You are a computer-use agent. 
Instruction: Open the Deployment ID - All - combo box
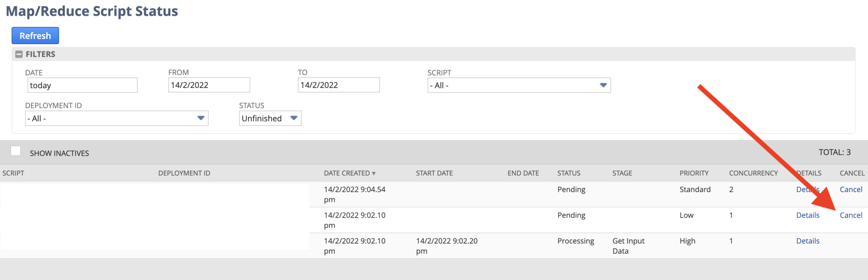(x=117, y=118)
